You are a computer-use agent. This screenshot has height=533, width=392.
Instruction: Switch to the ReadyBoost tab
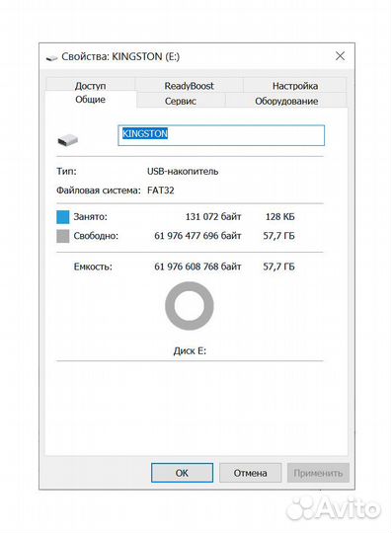pos(189,85)
